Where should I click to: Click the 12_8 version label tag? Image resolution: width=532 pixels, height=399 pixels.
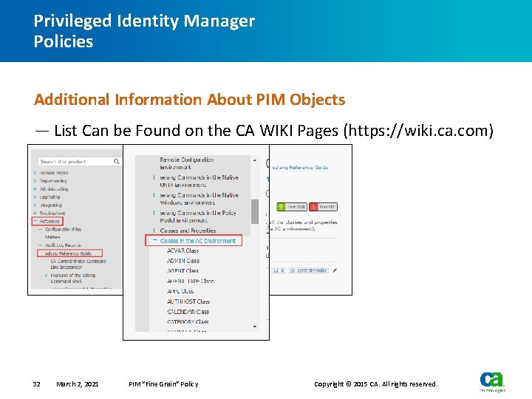tap(279, 270)
